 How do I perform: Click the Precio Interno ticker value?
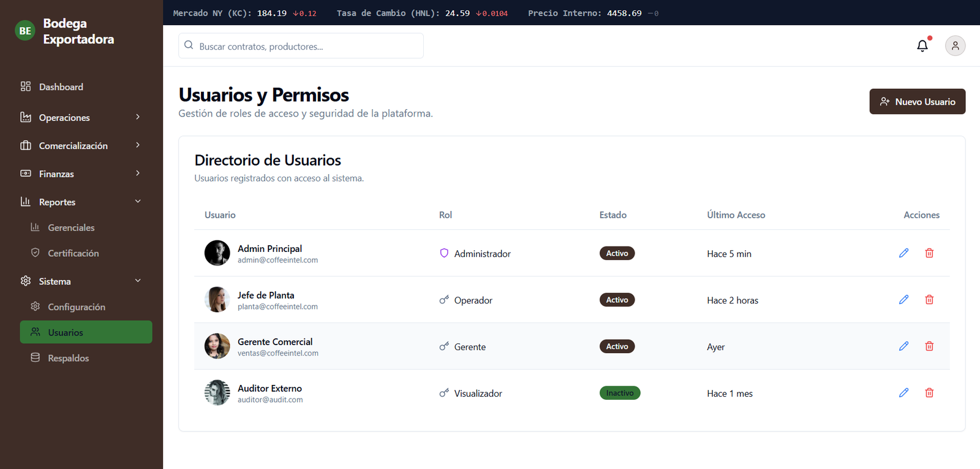tap(624, 13)
